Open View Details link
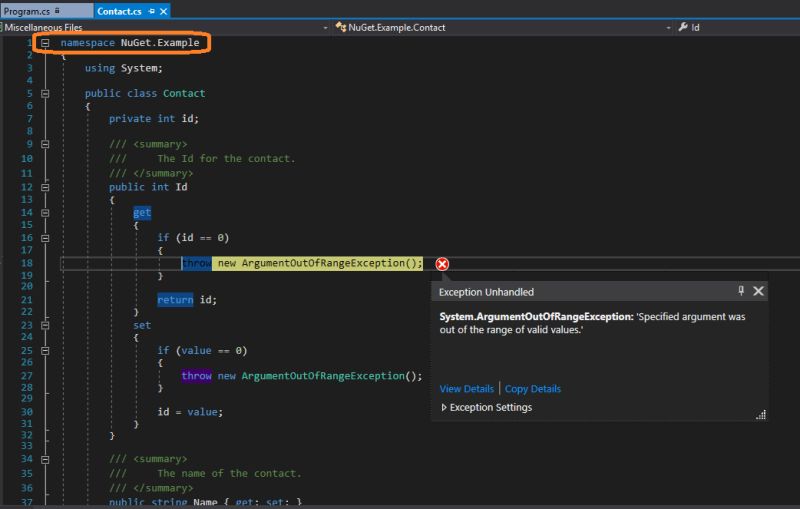The height and width of the screenshot is (509, 800). click(466, 389)
